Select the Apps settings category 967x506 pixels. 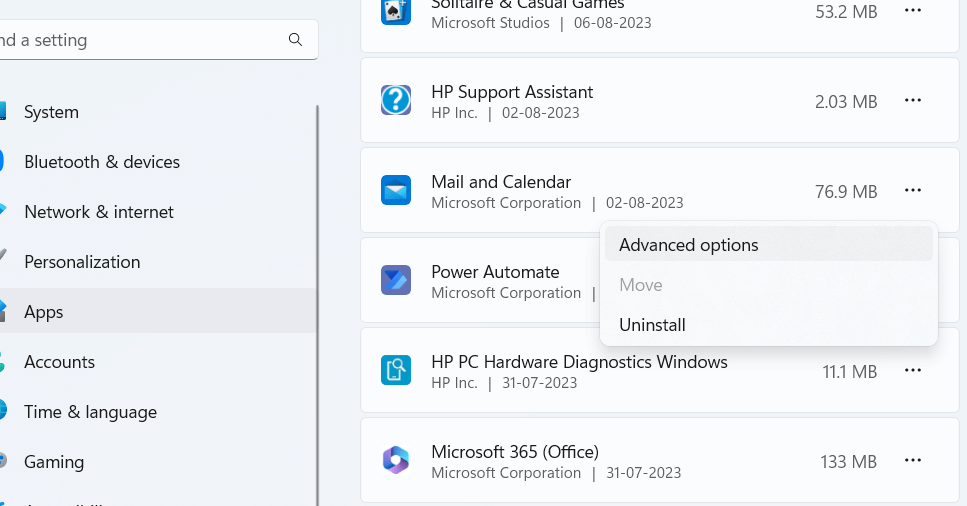point(157,311)
